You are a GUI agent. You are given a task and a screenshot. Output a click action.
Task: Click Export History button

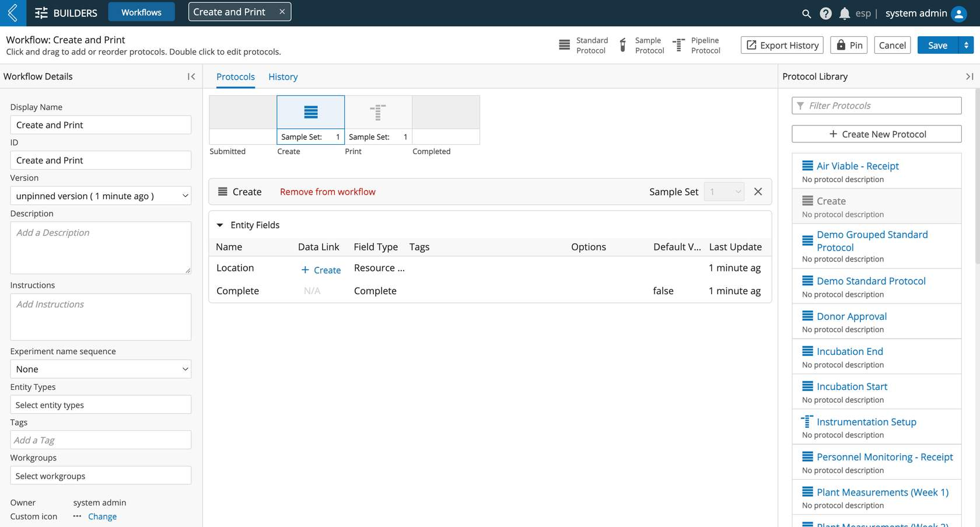(x=782, y=45)
